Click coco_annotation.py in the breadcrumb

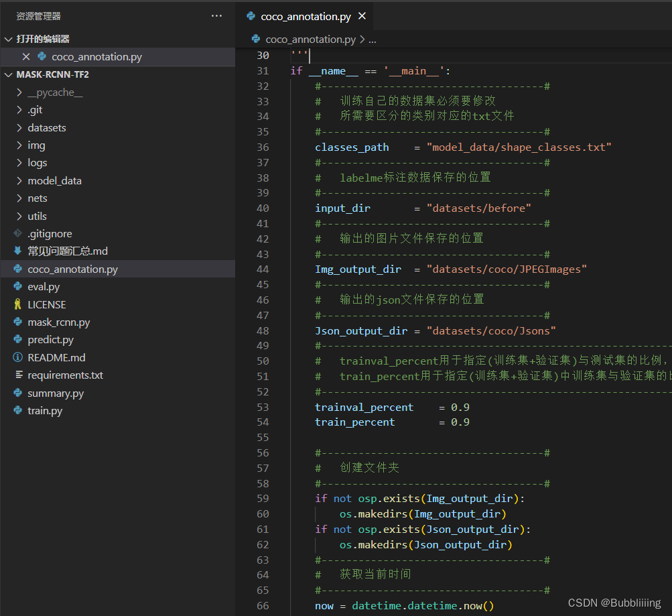(310, 40)
